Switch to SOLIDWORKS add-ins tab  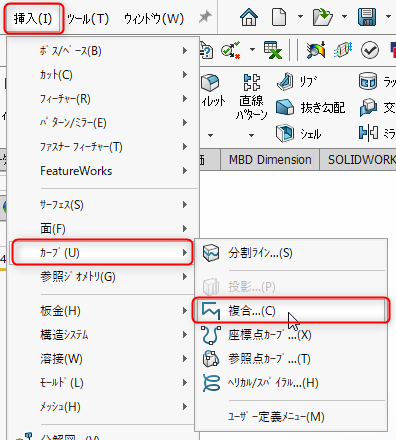click(x=358, y=160)
